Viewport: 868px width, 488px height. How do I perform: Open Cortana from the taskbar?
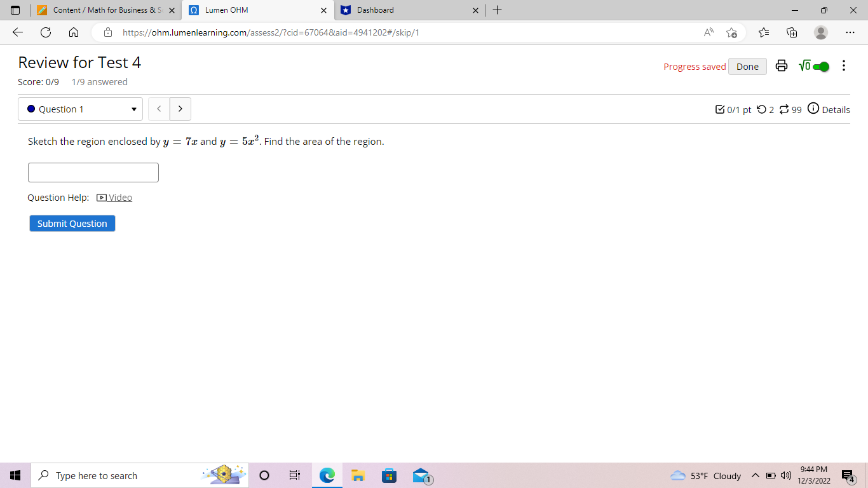click(x=264, y=475)
